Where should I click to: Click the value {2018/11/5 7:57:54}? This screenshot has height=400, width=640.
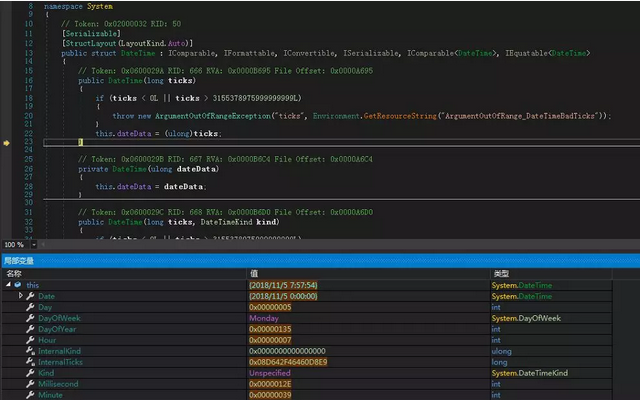[x=283, y=285]
